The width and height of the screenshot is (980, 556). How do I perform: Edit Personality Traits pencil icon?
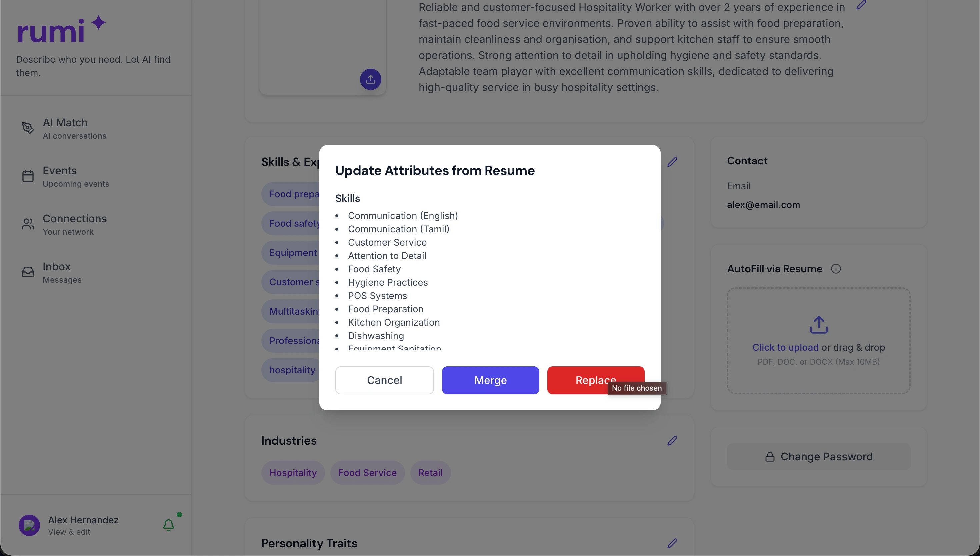point(672,543)
